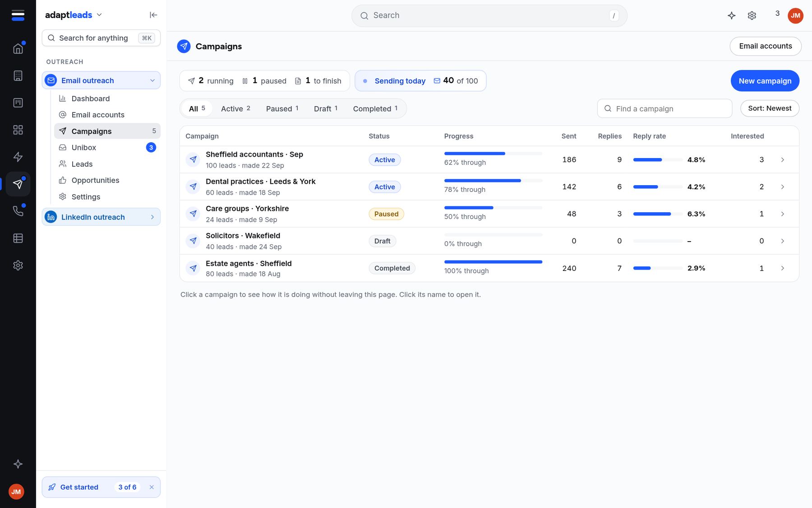Open Estate agents Sheffield row chevron
Screen dimensions: 812x508
[x=783, y=268]
